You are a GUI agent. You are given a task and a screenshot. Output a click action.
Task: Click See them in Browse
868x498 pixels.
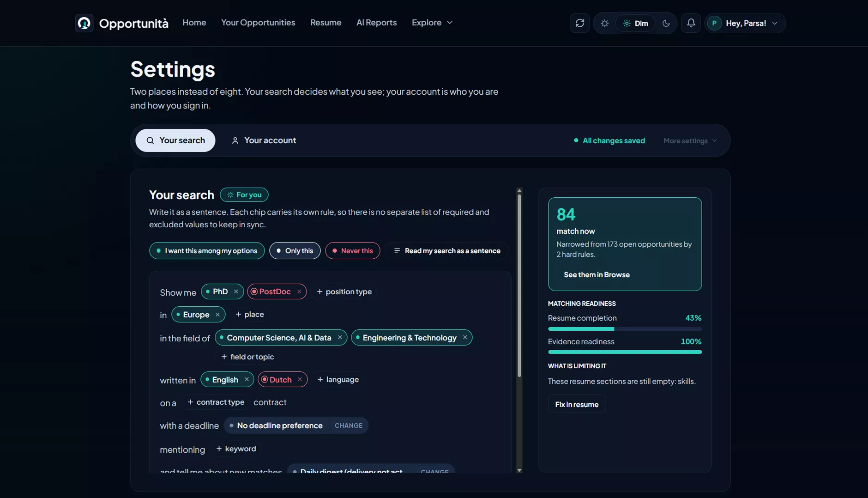(x=597, y=275)
